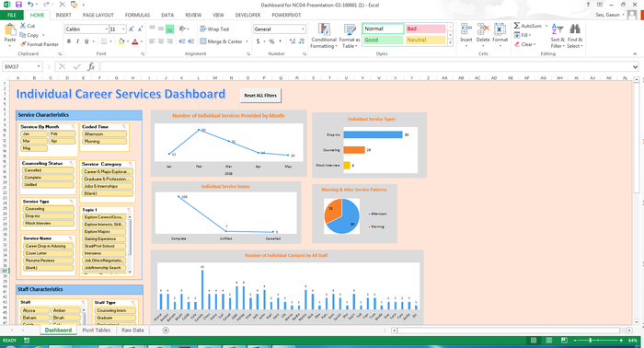Image resolution: width=644 pixels, height=348 pixels.
Task: Toggle italic formatting
Action: 77,41
